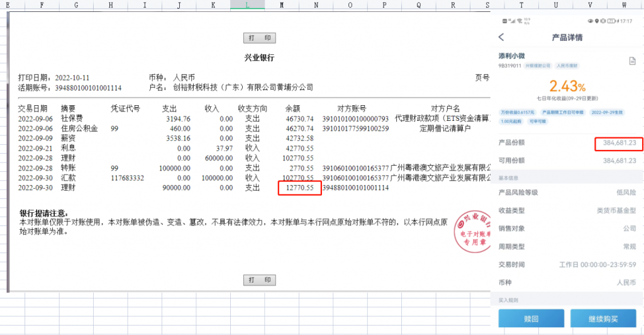Click the expense amount 3538.16
644x335 pixels.
pyautogui.click(x=178, y=139)
